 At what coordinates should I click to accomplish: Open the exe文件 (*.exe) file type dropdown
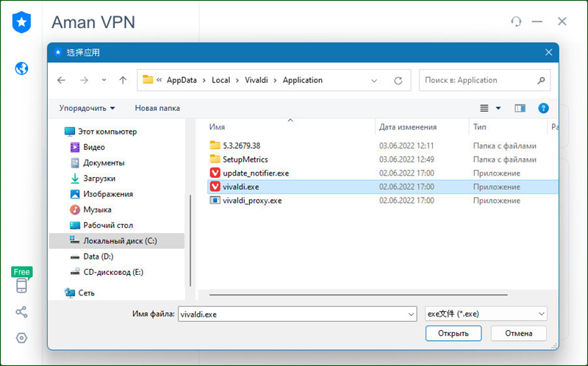click(x=486, y=314)
